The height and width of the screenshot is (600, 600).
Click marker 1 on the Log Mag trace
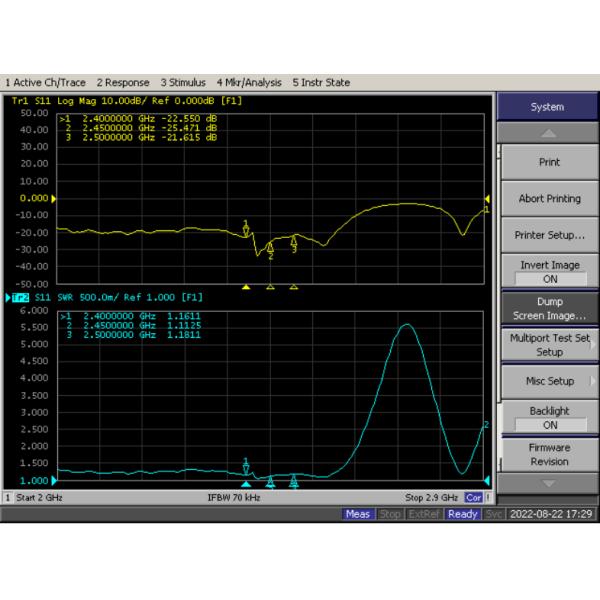coord(246,229)
